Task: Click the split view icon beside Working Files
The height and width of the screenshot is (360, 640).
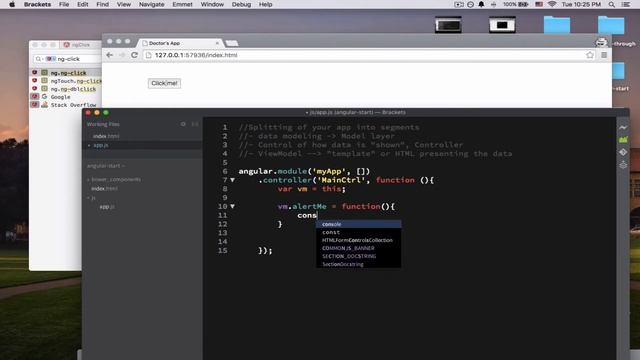Action: (x=195, y=124)
